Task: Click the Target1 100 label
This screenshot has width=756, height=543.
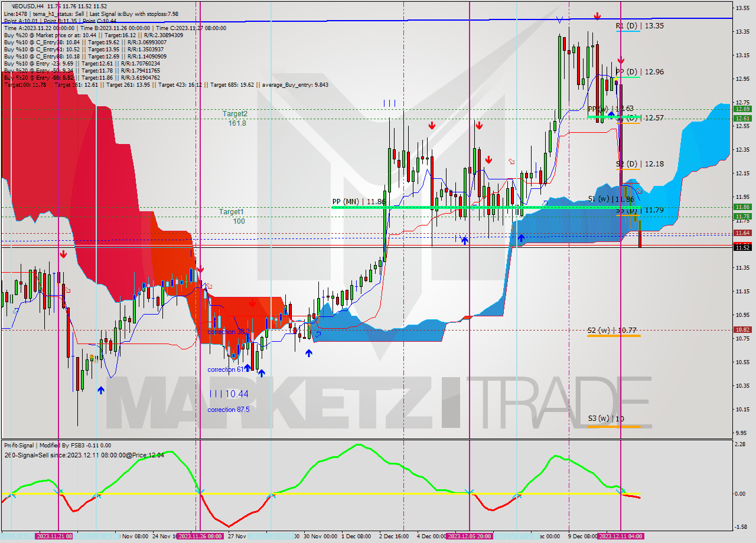Action: pos(233,216)
